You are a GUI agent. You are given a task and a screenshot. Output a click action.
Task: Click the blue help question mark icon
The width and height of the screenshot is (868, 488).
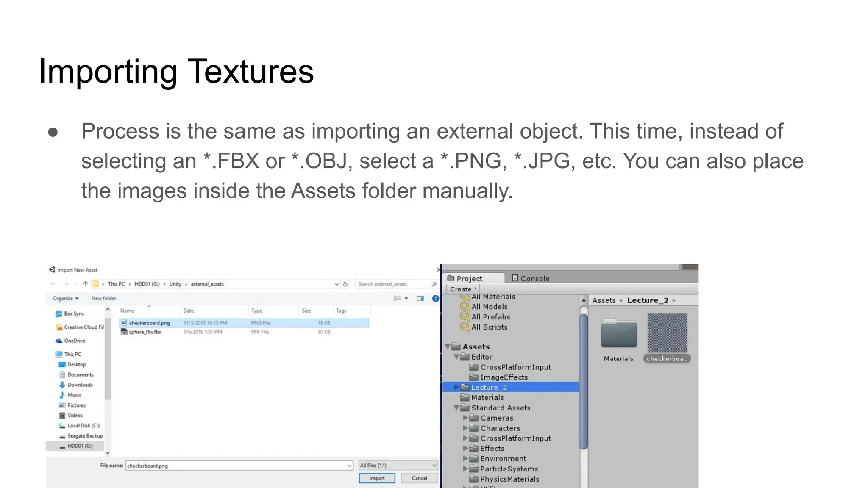435,299
